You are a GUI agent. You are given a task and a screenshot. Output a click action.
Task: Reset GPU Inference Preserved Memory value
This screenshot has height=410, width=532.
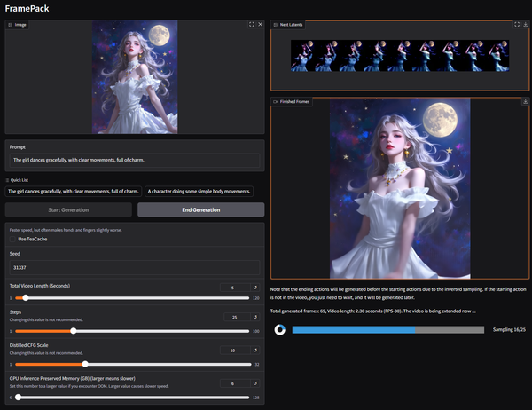pyautogui.click(x=255, y=383)
